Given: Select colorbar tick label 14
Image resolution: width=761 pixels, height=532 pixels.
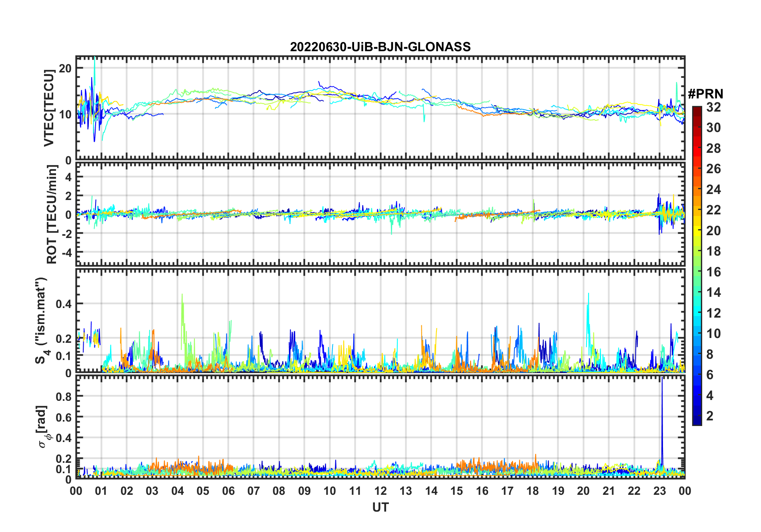Looking at the screenshot, I should [713, 292].
